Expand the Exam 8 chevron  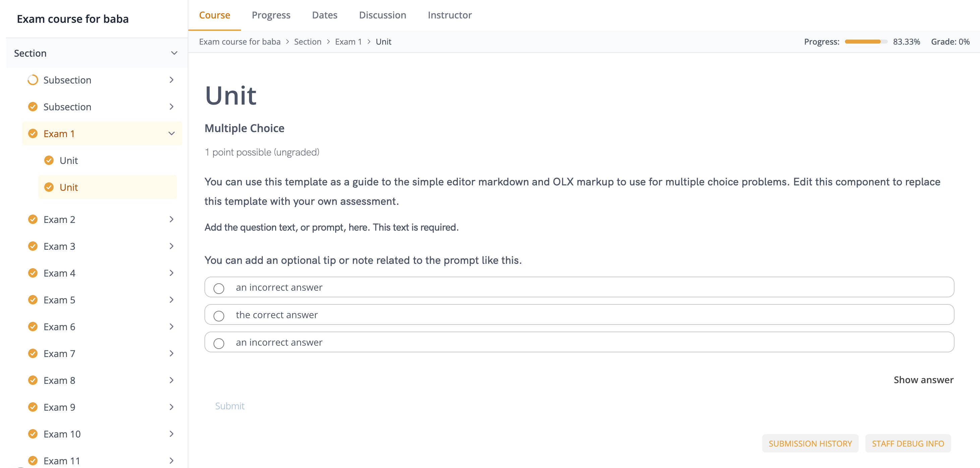(172, 380)
